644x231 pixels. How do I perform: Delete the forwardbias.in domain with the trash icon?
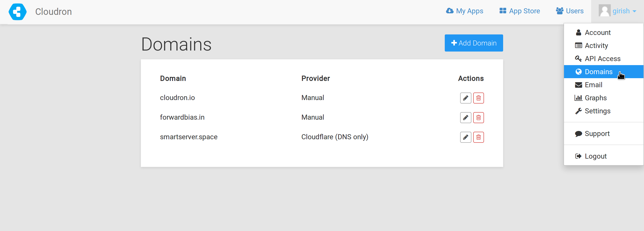pyautogui.click(x=478, y=118)
